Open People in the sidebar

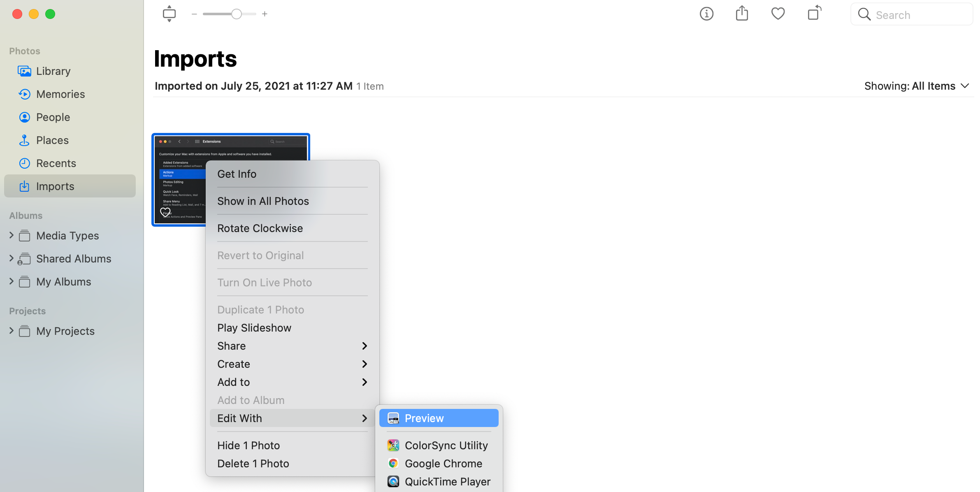pyautogui.click(x=53, y=117)
